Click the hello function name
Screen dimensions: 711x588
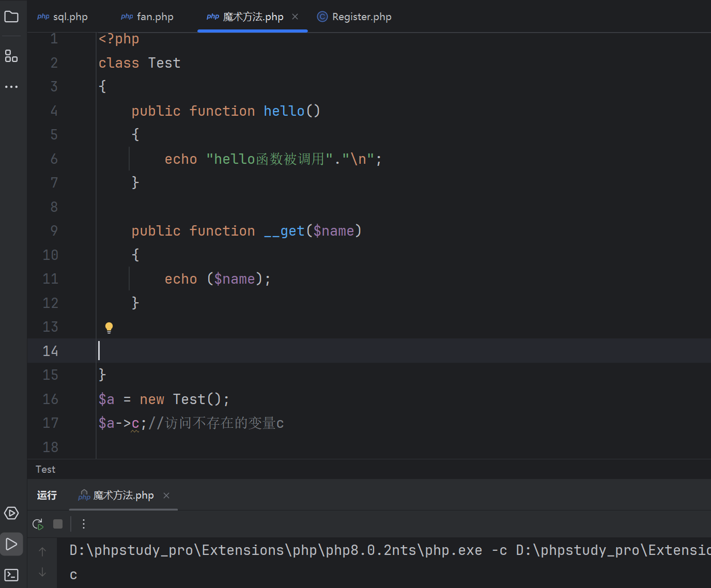point(284,111)
